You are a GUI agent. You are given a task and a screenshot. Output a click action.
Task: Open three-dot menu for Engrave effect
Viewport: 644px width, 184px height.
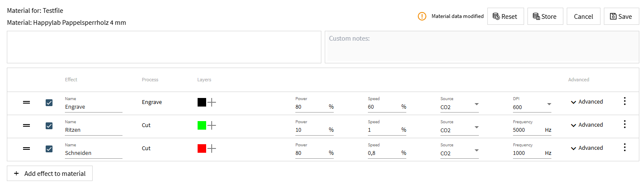coord(624,101)
